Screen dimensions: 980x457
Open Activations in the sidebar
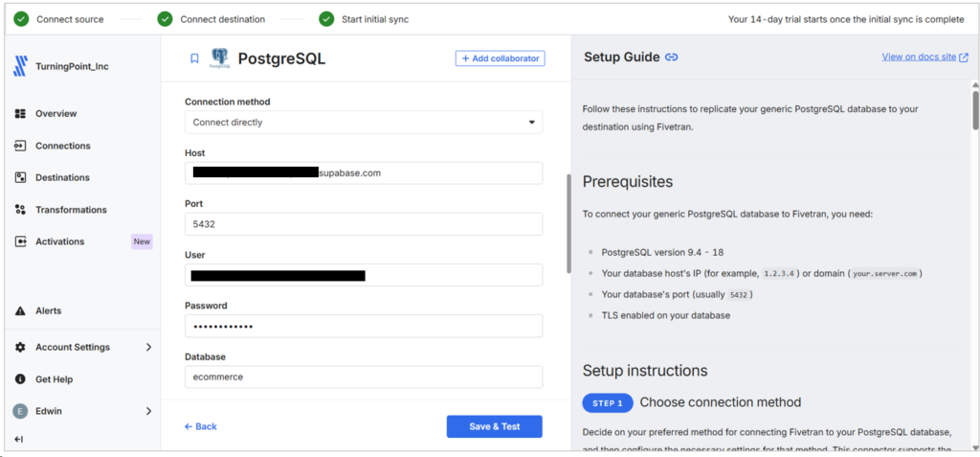coord(60,241)
